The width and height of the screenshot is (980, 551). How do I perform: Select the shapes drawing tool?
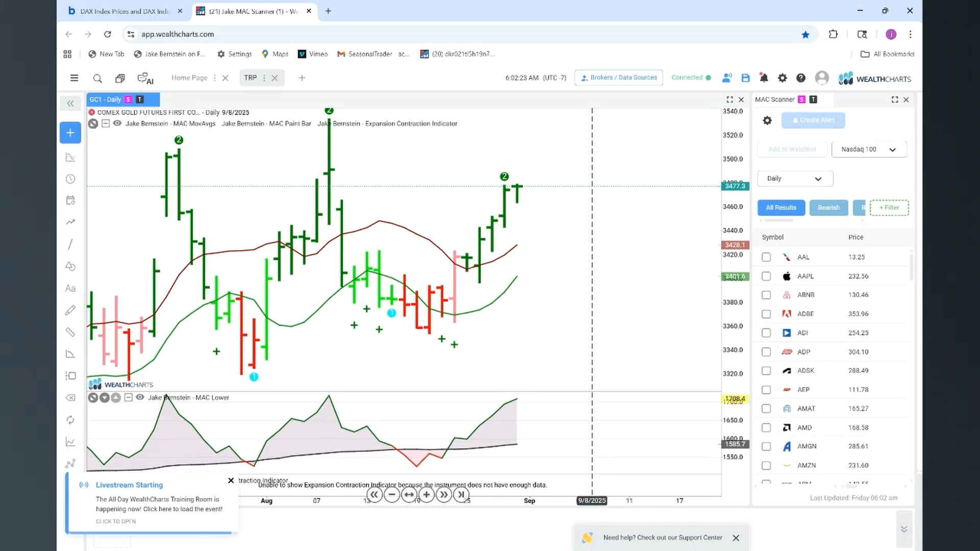click(70, 266)
